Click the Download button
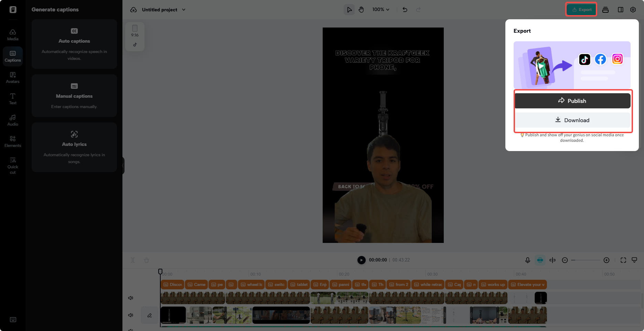 point(572,120)
